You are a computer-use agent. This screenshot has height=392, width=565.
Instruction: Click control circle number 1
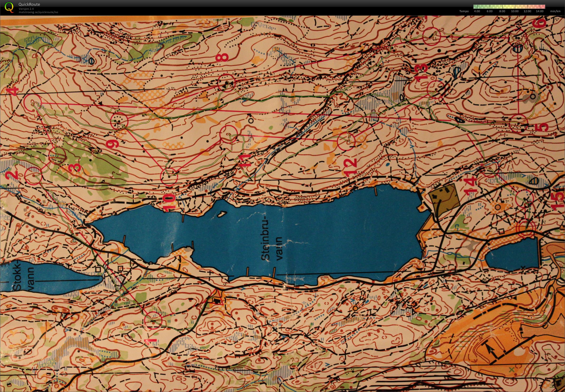pos(153,320)
